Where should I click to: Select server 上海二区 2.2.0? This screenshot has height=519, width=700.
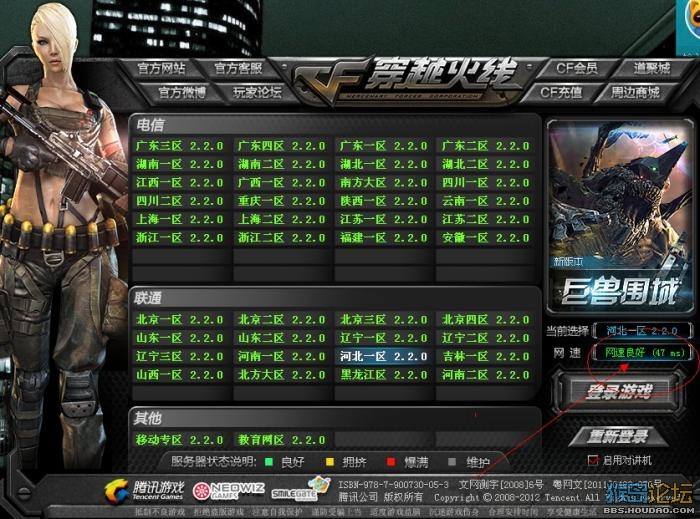click(282, 219)
